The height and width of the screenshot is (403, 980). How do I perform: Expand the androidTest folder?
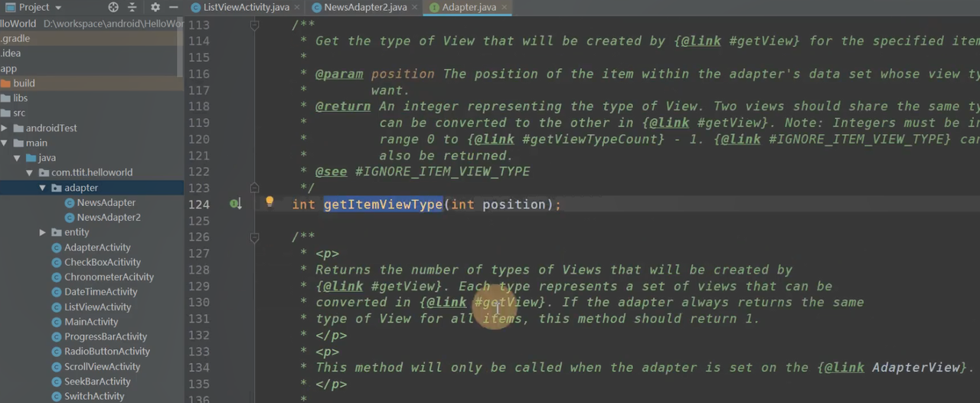[5, 128]
